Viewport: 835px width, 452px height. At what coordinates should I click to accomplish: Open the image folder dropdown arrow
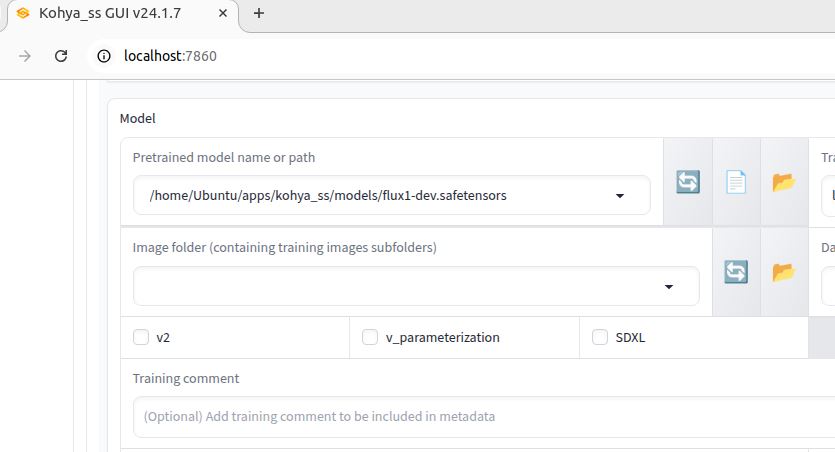coord(669,287)
